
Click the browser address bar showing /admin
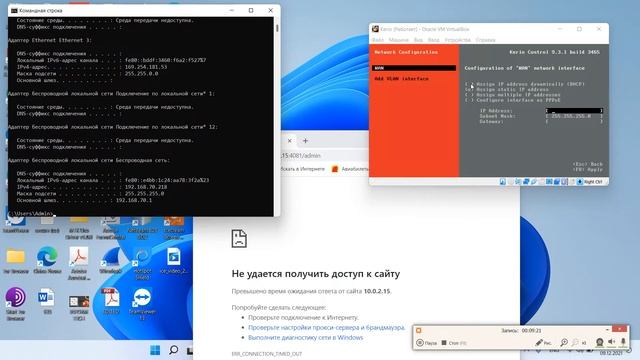[x=322, y=156]
